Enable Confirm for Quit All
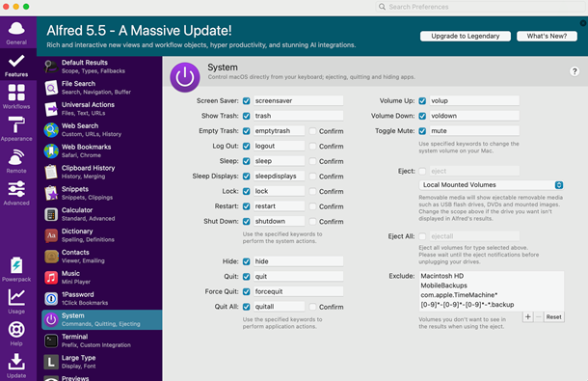Image resolution: width=588 pixels, height=381 pixels. [312, 307]
